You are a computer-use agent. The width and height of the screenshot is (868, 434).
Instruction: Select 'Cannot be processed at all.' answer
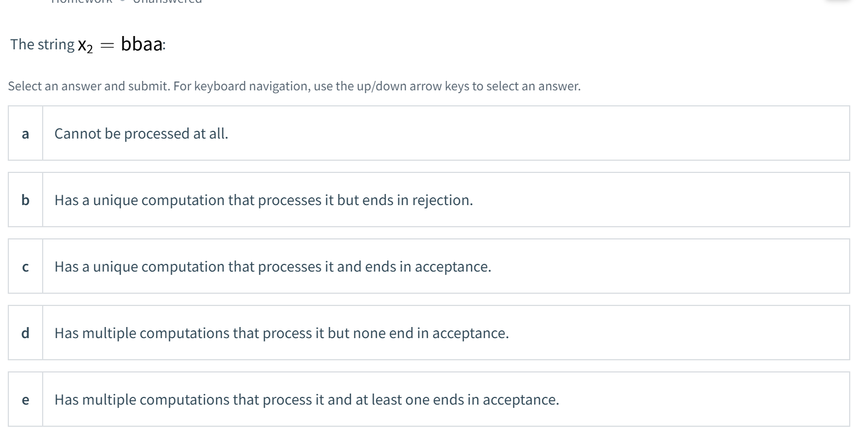tap(141, 134)
